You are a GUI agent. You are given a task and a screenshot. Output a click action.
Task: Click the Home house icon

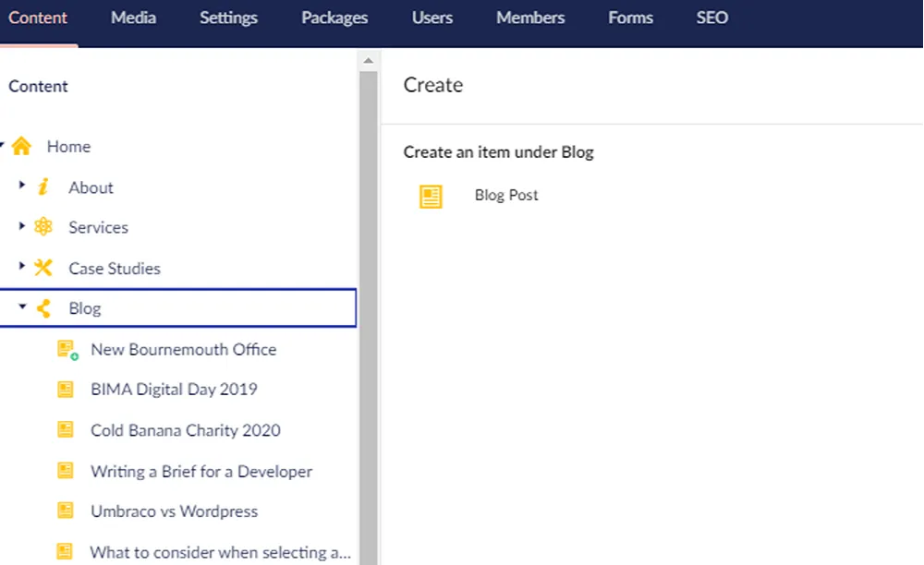click(x=22, y=146)
